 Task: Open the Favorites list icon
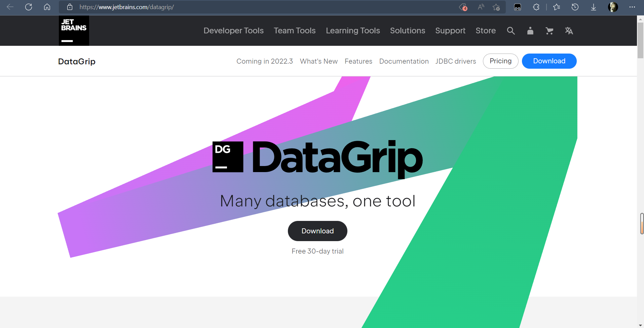pos(557,7)
